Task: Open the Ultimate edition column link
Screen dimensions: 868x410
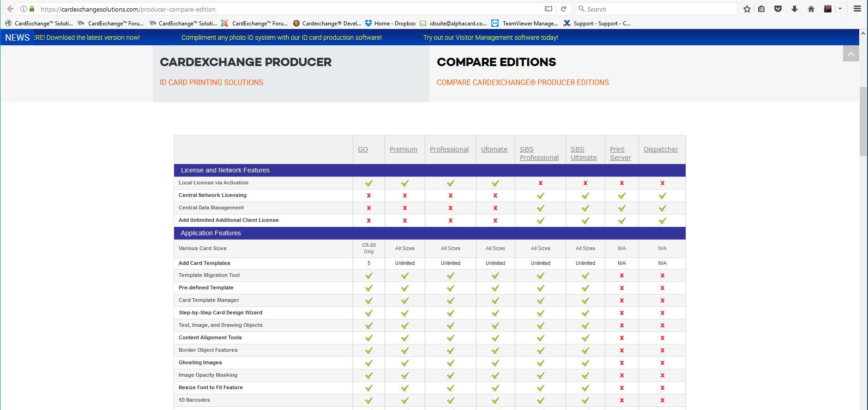Action: pos(494,149)
